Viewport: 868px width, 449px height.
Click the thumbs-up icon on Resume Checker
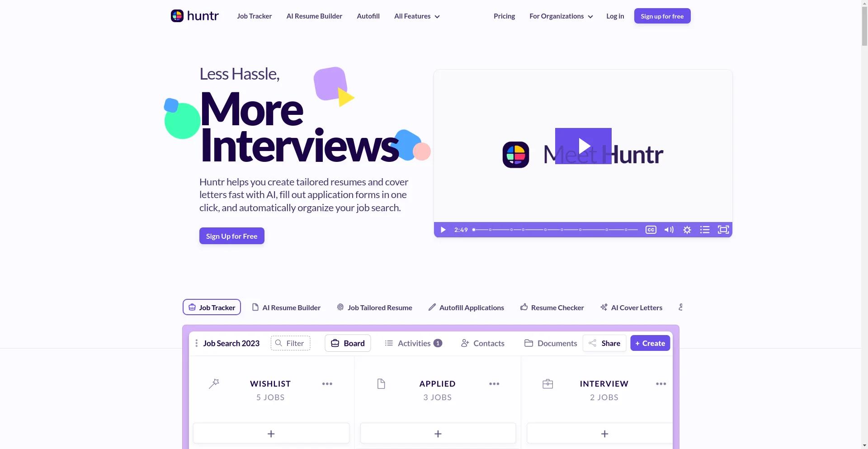click(524, 307)
